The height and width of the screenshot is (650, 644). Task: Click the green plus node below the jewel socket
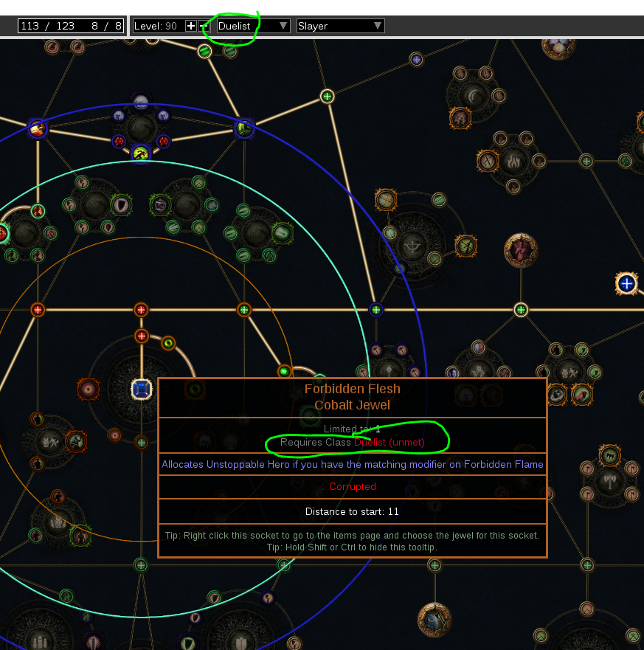click(142, 443)
